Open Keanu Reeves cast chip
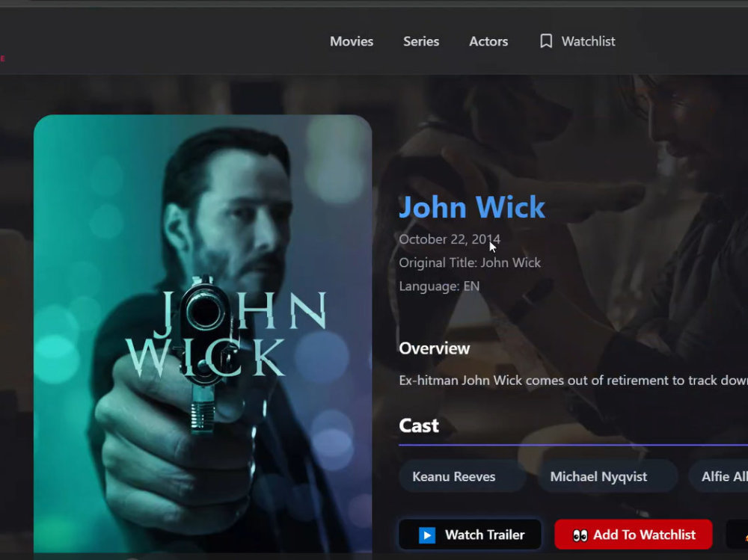Screen dimensions: 748x560 pos(462,476)
